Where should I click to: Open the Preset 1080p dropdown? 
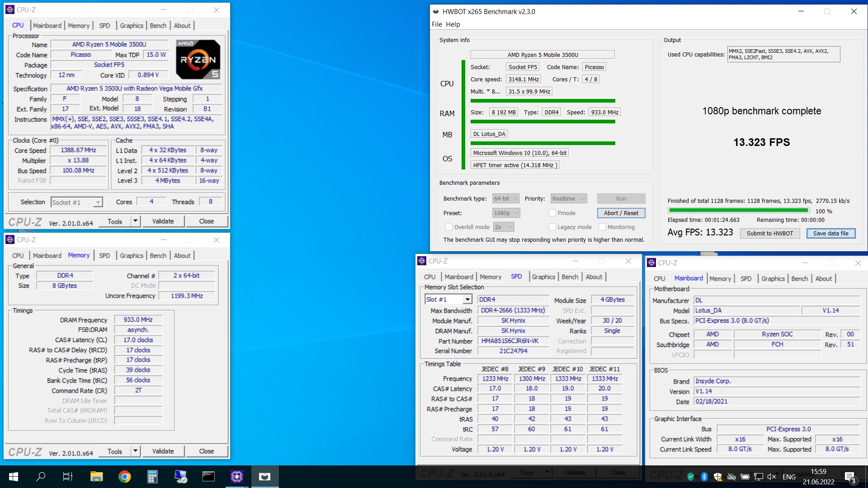click(x=506, y=213)
